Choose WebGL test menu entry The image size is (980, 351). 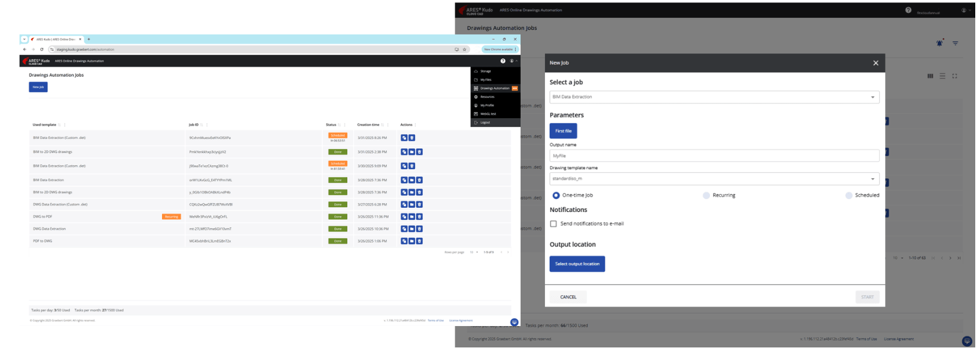pyautogui.click(x=495, y=113)
